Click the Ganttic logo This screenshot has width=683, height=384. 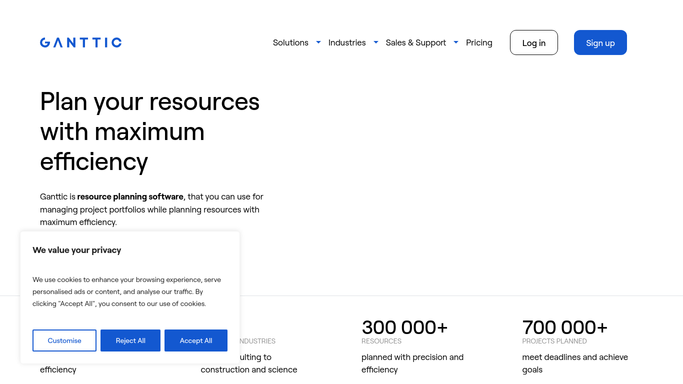[x=81, y=43]
